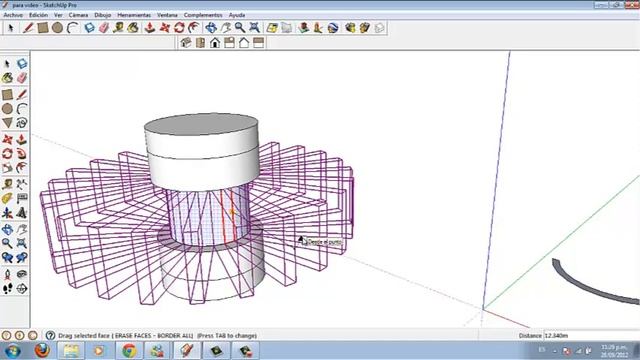This screenshot has width=640, height=360.
Task: Open Windows Explorer folder in taskbar
Action: tap(71, 351)
